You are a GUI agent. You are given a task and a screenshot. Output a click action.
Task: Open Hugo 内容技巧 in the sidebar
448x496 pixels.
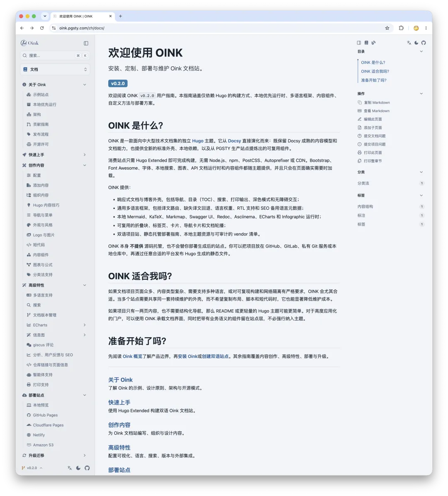(46, 205)
